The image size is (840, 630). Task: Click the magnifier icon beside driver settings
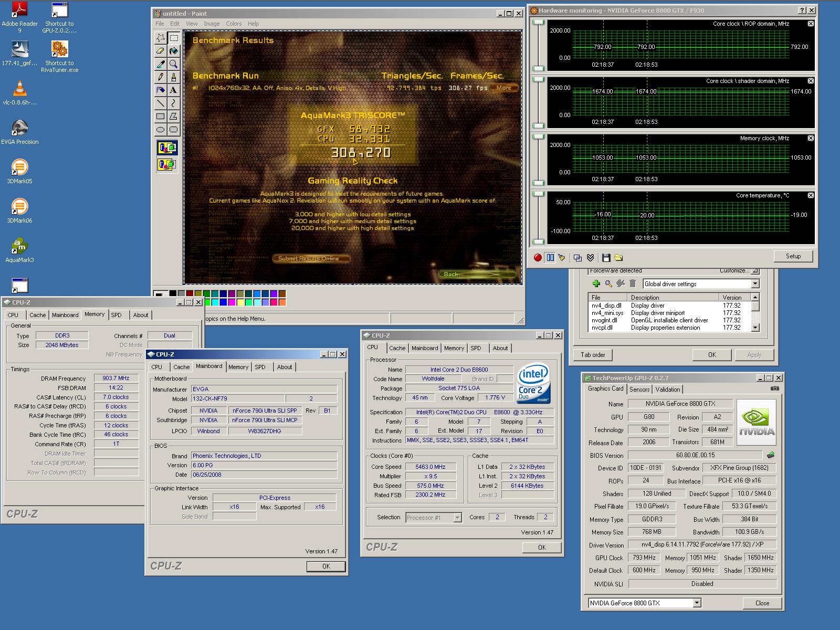[x=608, y=283]
